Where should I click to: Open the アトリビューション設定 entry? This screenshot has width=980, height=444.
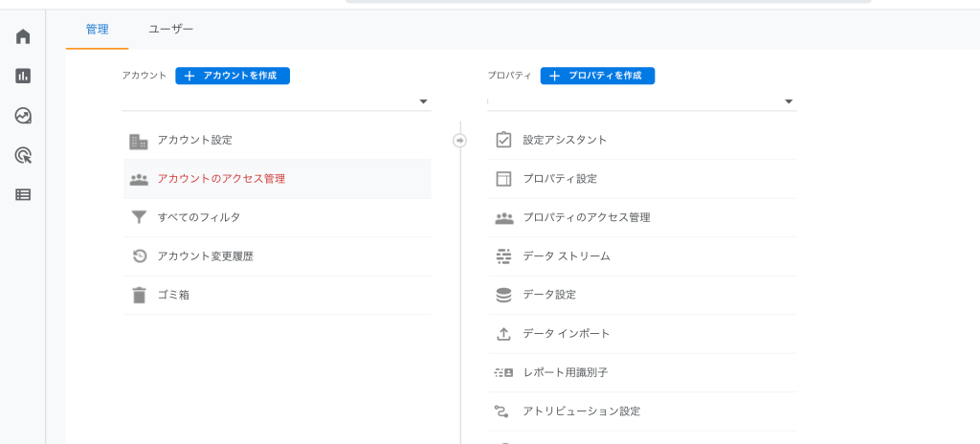coord(642,411)
